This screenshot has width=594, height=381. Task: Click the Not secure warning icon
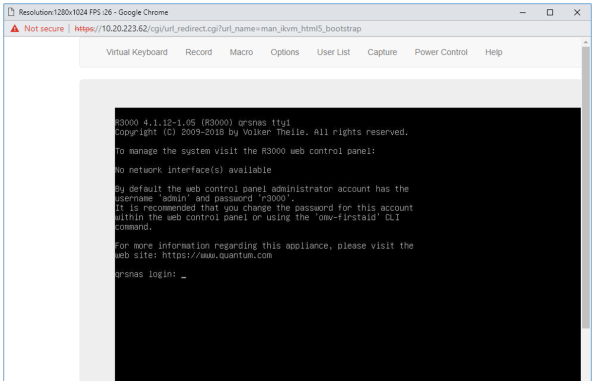point(15,29)
